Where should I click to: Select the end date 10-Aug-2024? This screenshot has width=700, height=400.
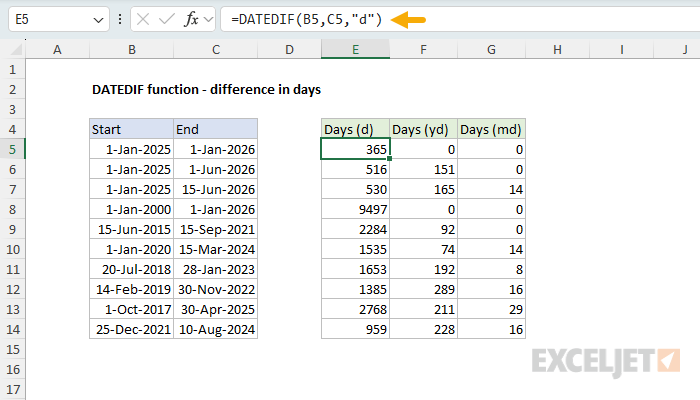pos(216,329)
